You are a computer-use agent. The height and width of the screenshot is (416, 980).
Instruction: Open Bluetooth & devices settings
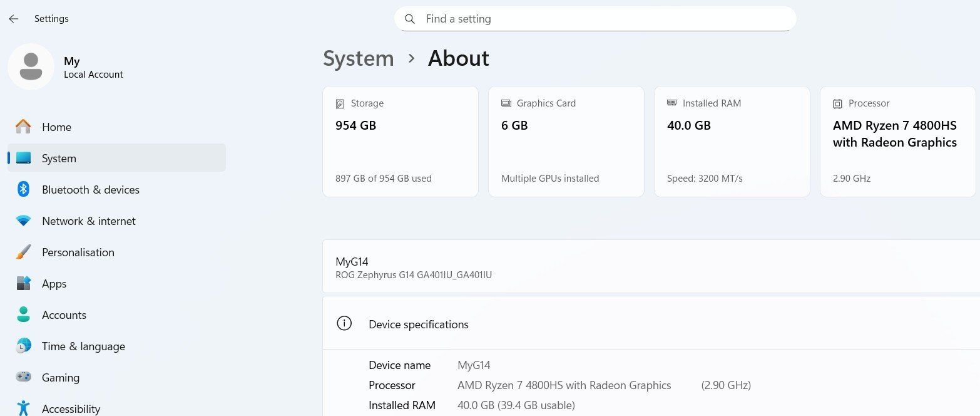pyautogui.click(x=116, y=189)
